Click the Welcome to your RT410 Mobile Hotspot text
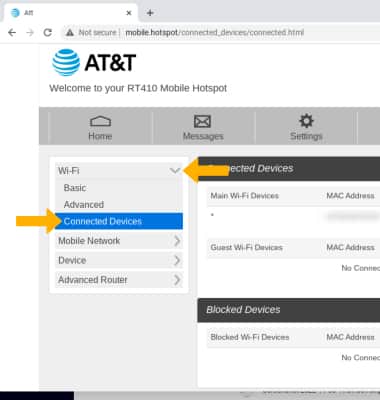380x400 pixels. (138, 88)
